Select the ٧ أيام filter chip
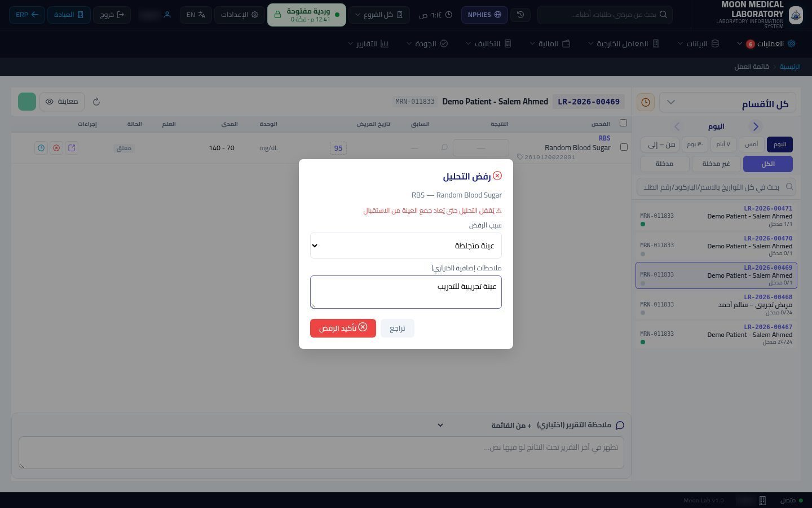Viewport: 812px width, 508px height. point(723,144)
